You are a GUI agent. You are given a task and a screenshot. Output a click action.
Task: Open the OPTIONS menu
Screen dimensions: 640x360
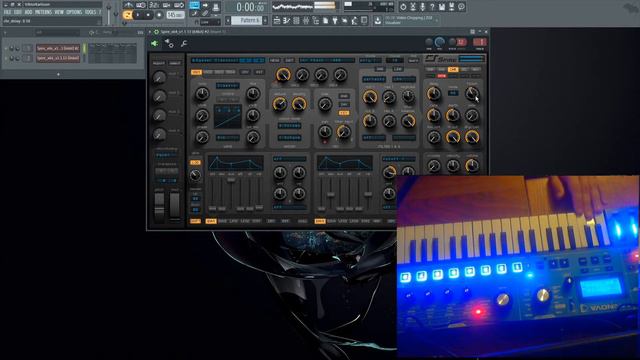[74, 12]
